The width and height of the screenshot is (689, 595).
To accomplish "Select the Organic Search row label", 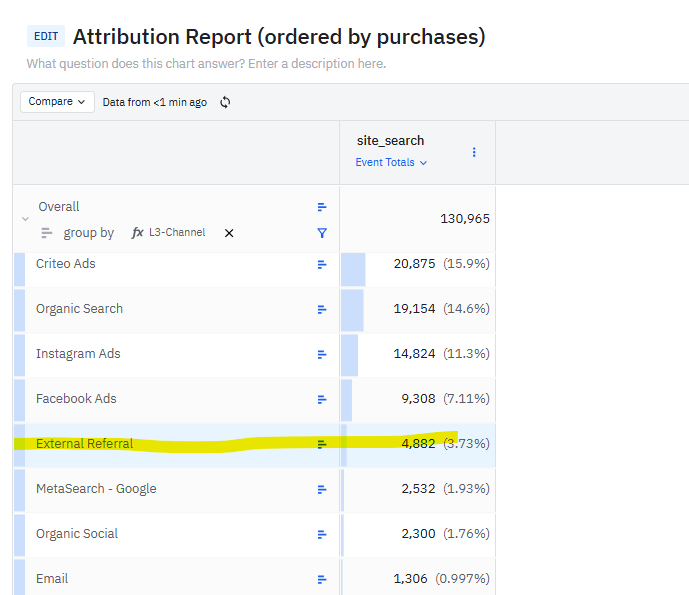I will [x=79, y=308].
